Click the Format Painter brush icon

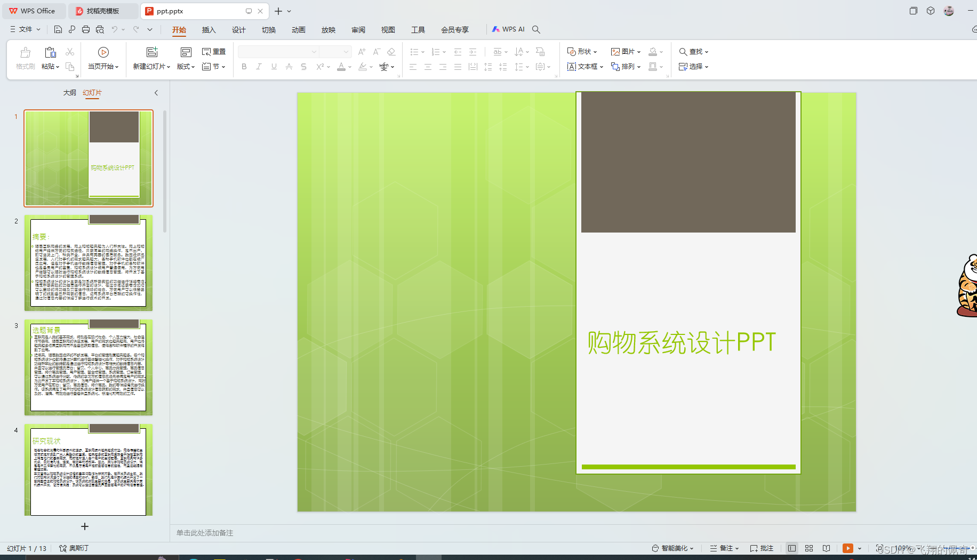25,52
